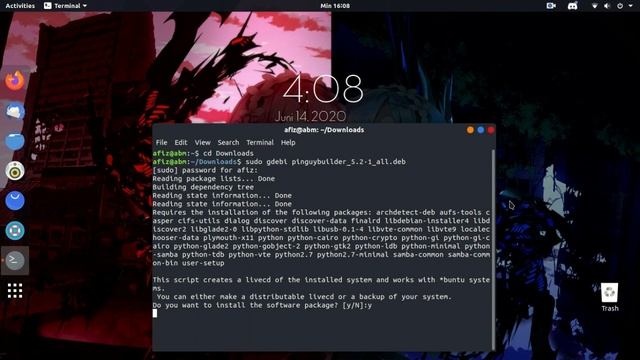This screenshot has height=360, width=640.
Task: Open the yellow ring speaker app in dock
Action: click(x=15, y=171)
